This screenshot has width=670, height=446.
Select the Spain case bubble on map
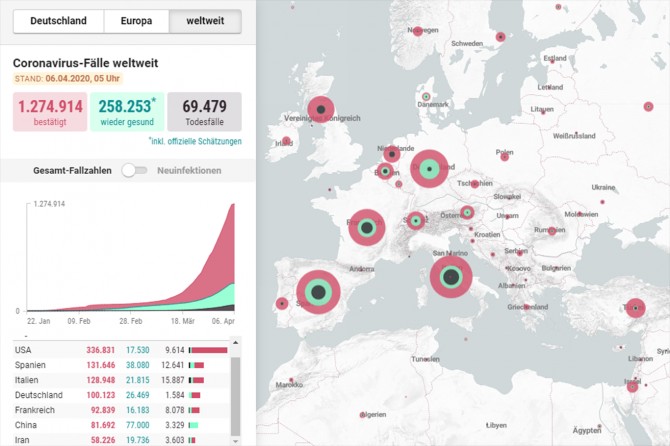[319, 292]
